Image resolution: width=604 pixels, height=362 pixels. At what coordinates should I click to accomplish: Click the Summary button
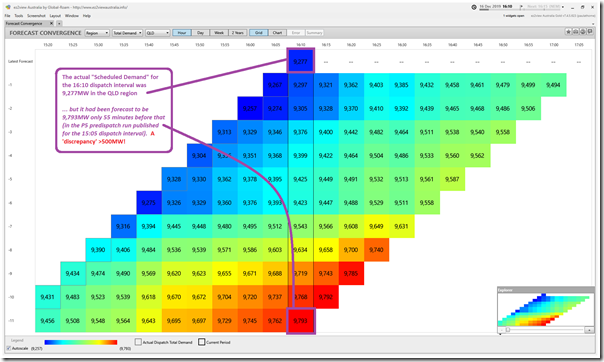click(314, 33)
